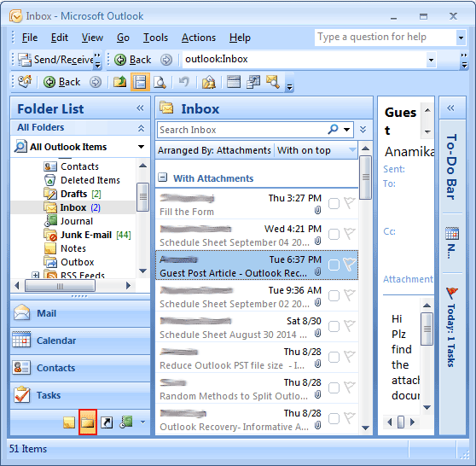Switch to the Calendar pane

click(x=80, y=341)
